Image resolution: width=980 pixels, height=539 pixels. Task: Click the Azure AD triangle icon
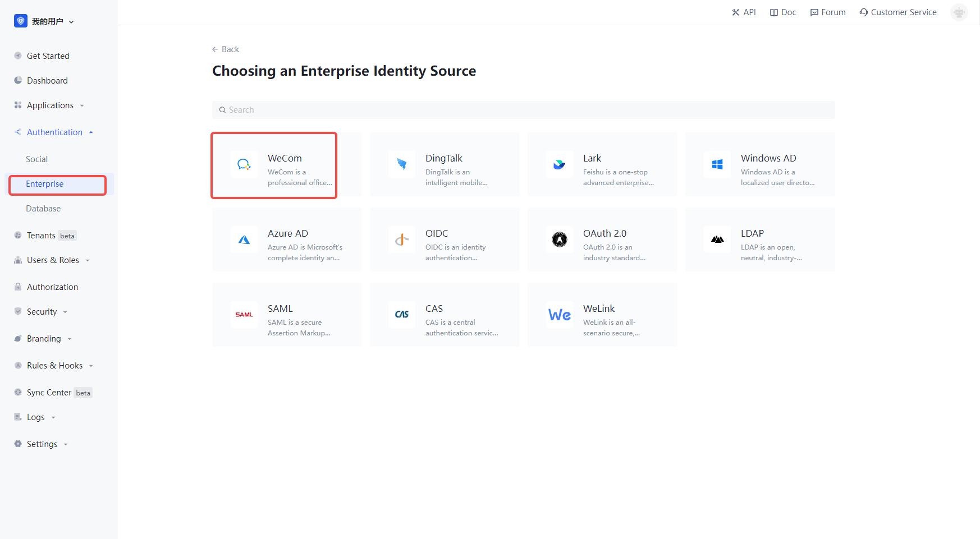click(x=244, y=239)
